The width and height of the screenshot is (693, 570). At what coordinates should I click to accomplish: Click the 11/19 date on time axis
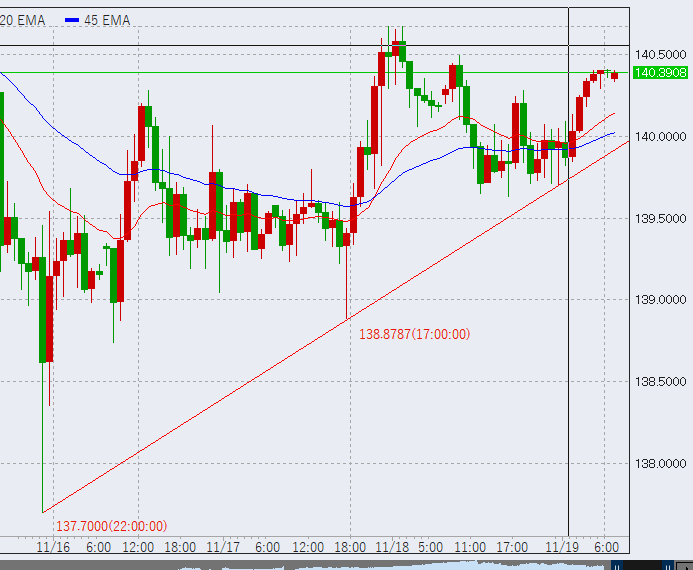coord(562,547)
